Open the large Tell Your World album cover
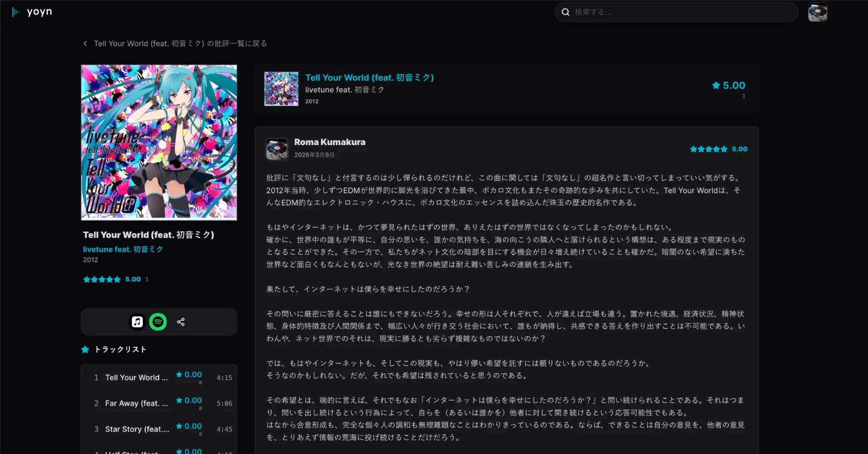Viewport: 868px width, 454px height. (159, 142)
